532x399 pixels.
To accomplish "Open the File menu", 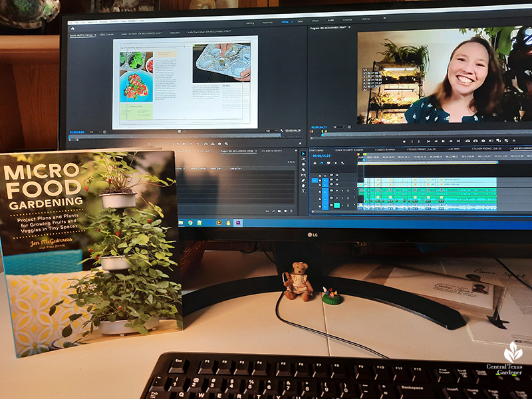I will click(x=70, y=23).
